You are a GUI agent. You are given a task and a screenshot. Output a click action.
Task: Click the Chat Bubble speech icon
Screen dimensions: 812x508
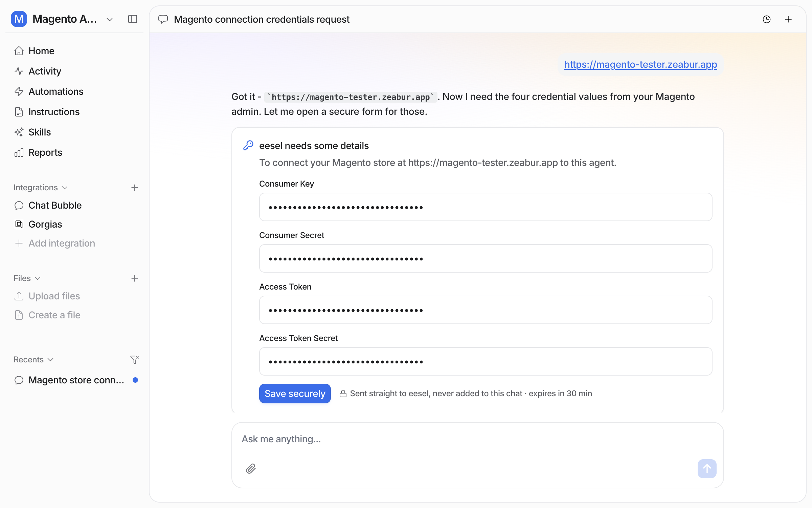(19, 205)
